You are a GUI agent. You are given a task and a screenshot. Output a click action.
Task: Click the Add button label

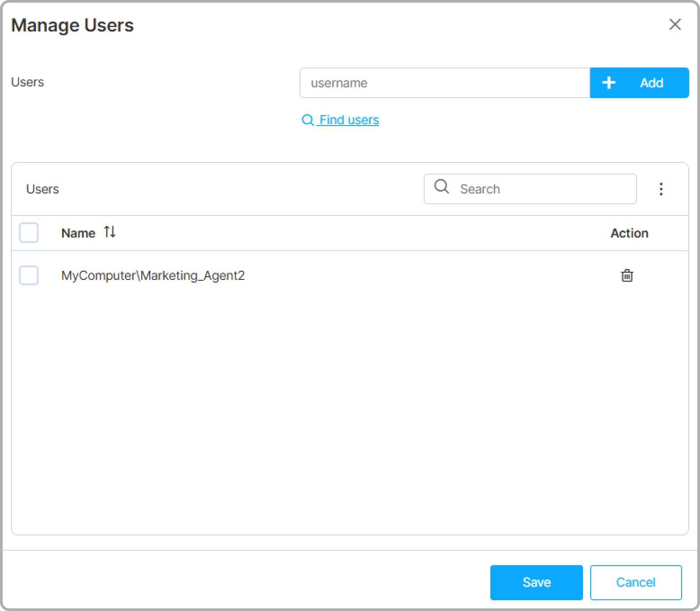[x=651, y=83]
